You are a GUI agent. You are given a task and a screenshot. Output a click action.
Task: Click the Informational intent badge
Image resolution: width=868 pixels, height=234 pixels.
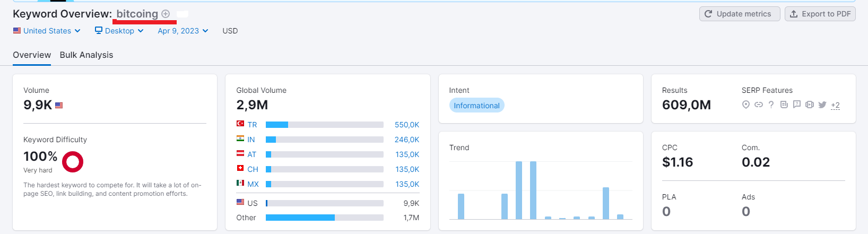tap(476, 106)
